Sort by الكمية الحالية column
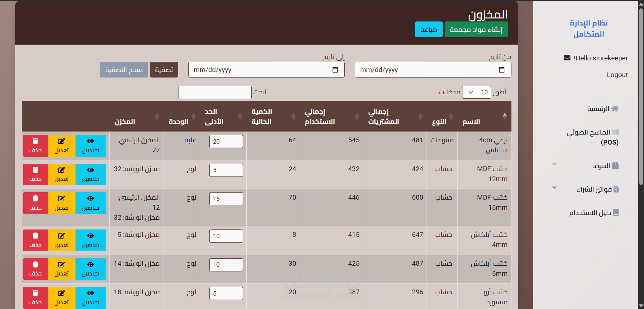 pos(293,116)
